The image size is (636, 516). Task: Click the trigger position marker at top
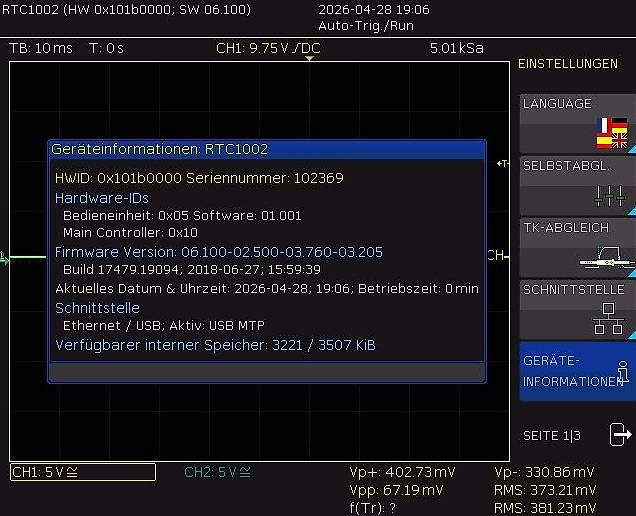pos(309,59)
